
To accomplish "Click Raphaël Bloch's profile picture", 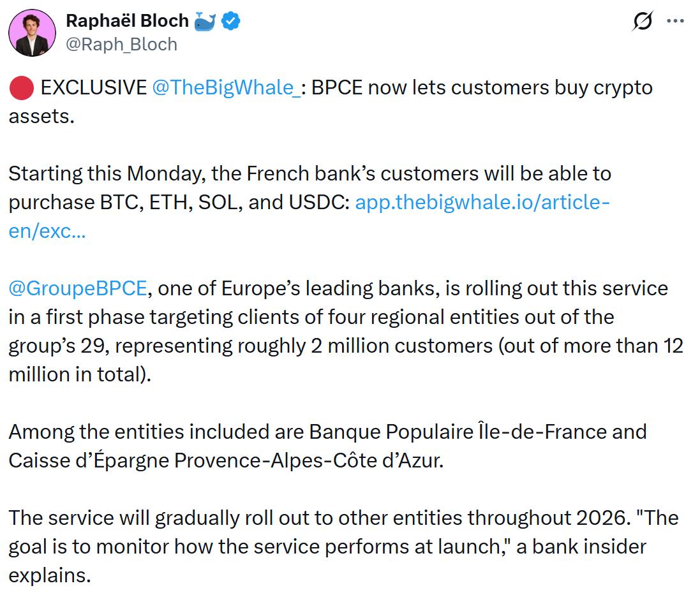I will click(32, 32).
